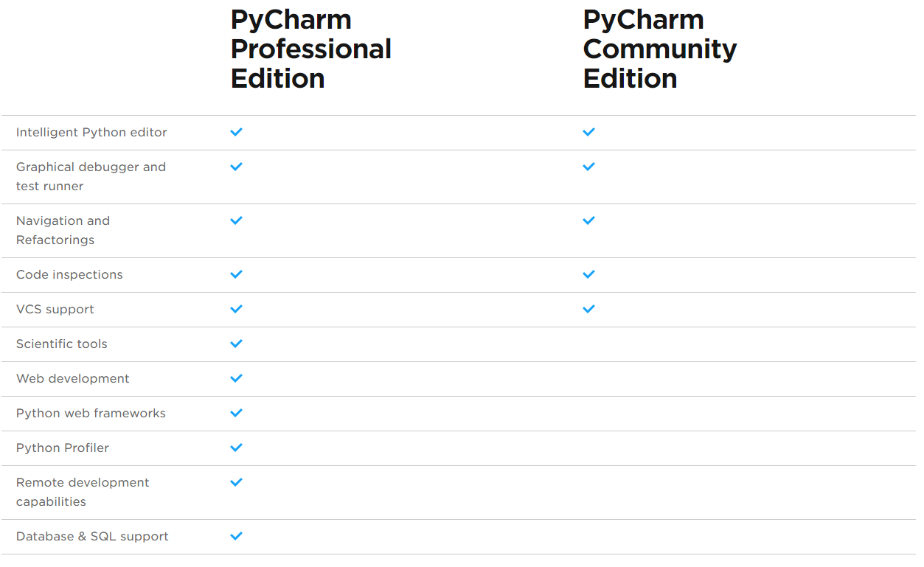
Task: Click the Intelligent Python editor label
Action: point(91,133)
